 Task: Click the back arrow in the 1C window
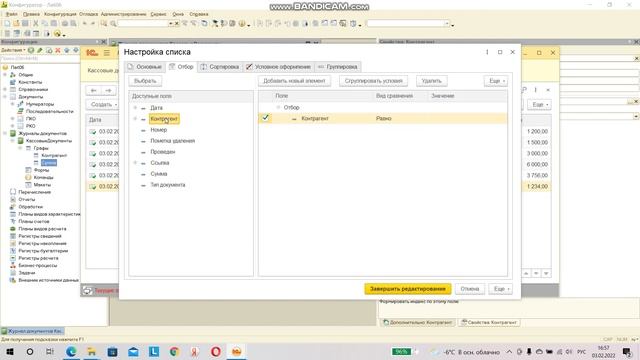93,90
